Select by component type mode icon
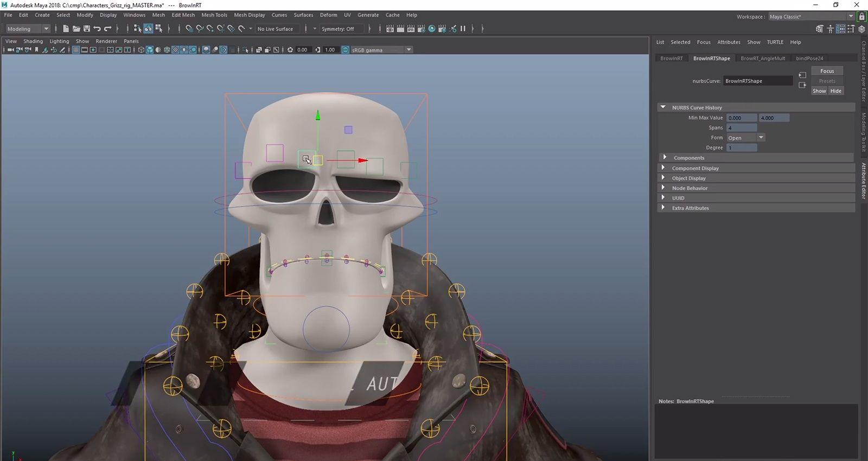Viewport: 868px width, 461px height. click(x=158, y=29)
